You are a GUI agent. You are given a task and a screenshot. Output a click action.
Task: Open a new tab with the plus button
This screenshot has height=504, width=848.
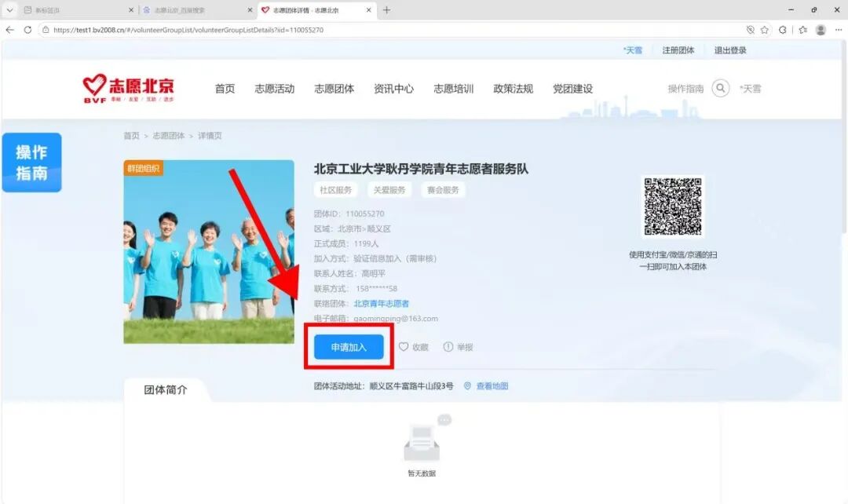[386, 9]
